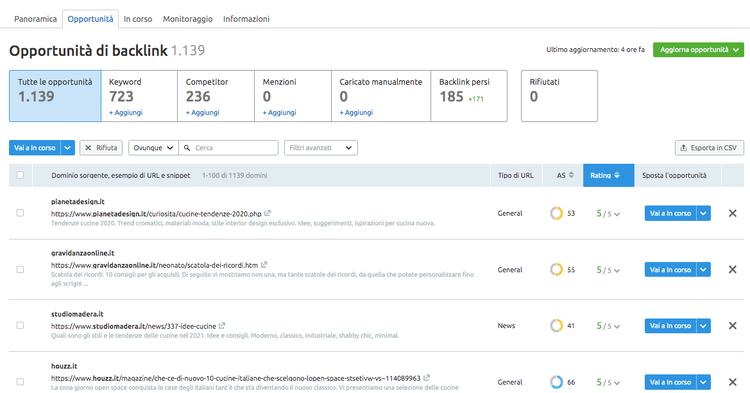Dismiss pianetadesign.it row with X icon

(732, 213)
